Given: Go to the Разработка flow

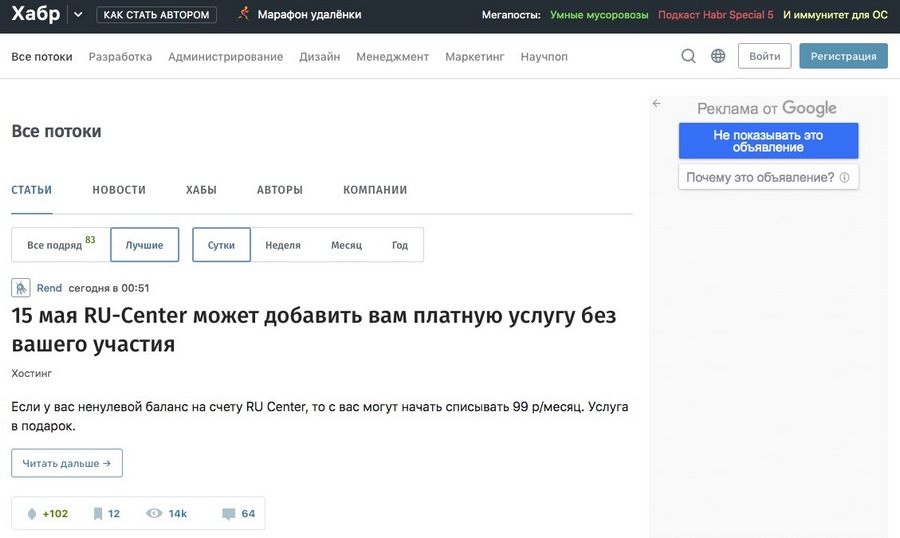Looking at the screenshot, I should pyautogui.click(x=120, y=57).
